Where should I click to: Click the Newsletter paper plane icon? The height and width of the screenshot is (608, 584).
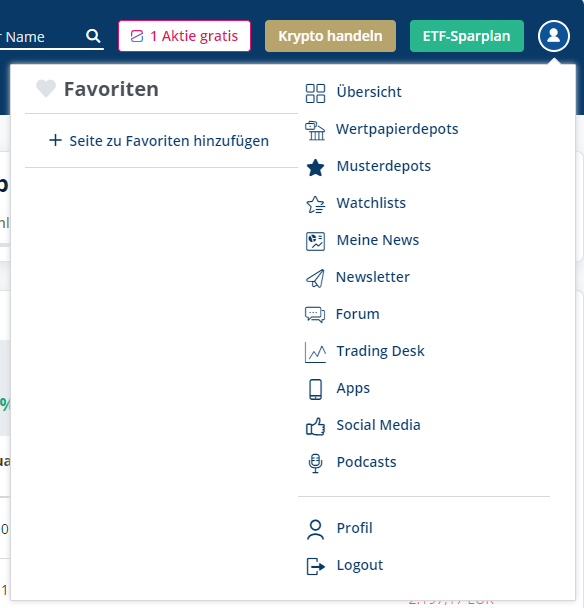(315, 278)
